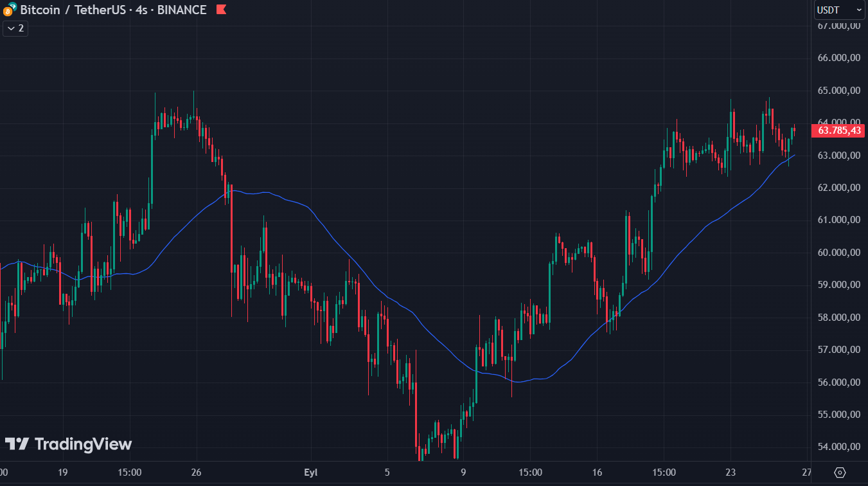Click the 23 date label on time axis
Image resolution: width=868 pixels, height=486 pixels.
731,473
